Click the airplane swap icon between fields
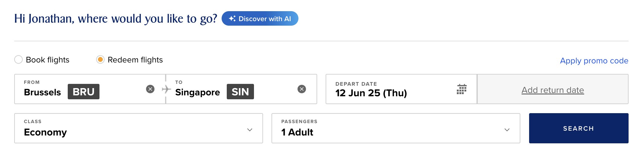The width and height of the screenshot is (644, 156). click(166, 89)
